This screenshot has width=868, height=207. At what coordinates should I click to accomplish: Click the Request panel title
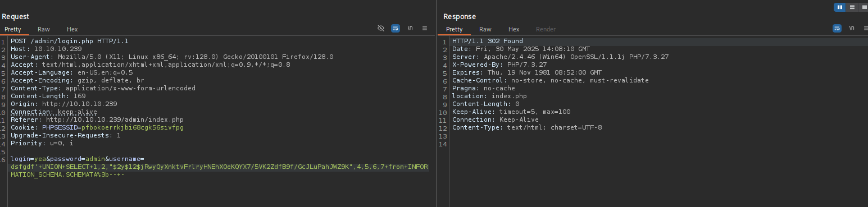coord(16,17)
